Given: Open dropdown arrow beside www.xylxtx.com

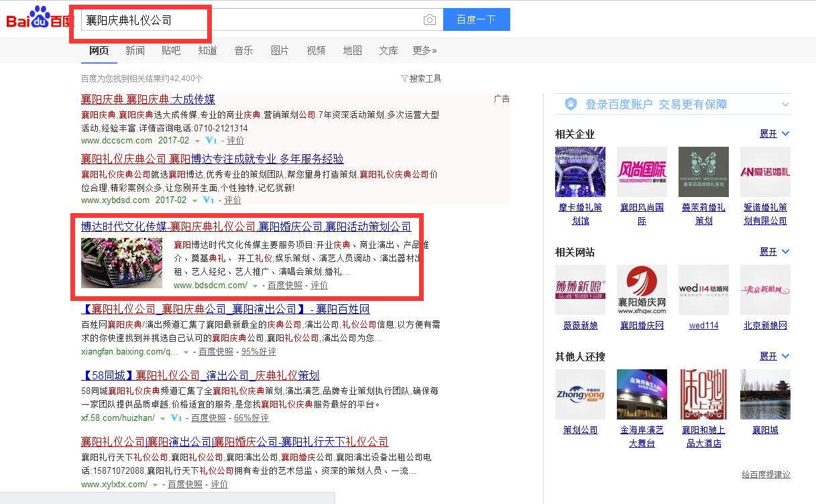Looking at the screenshot, I should click(155, 485).
